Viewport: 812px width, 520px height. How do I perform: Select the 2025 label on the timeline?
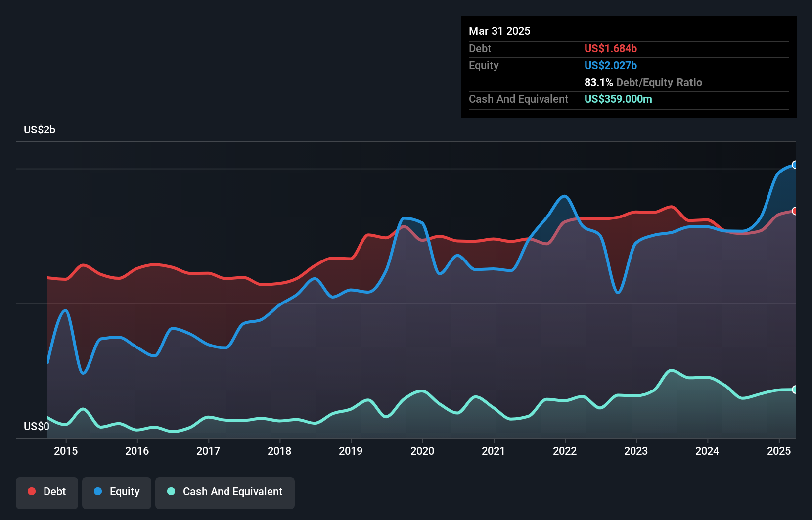pos(779,451)
